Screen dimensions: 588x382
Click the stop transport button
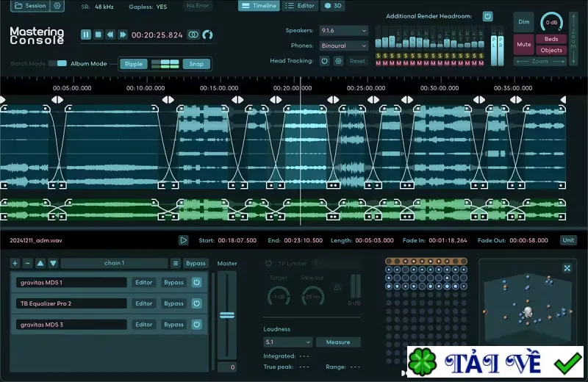(x=98, y=35)
